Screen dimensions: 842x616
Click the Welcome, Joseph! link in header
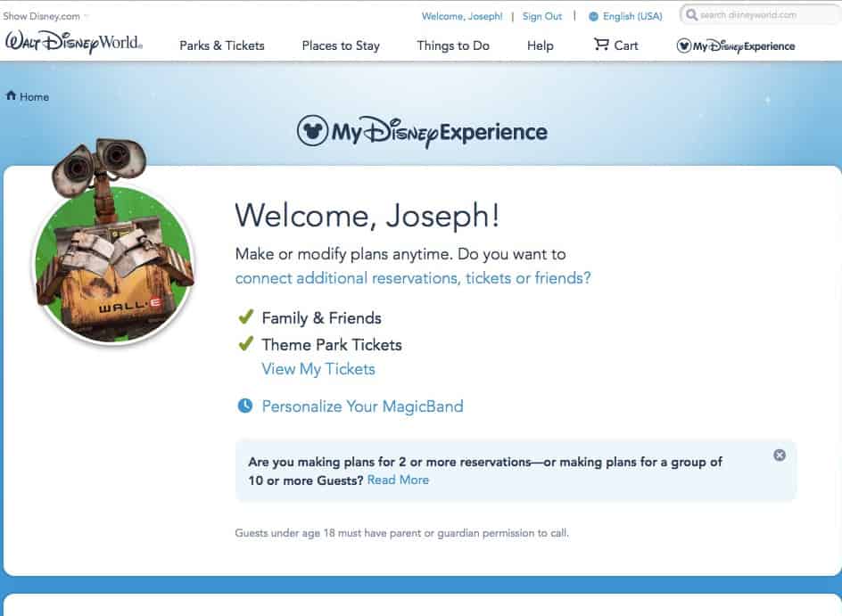click(x=462, y=16)
